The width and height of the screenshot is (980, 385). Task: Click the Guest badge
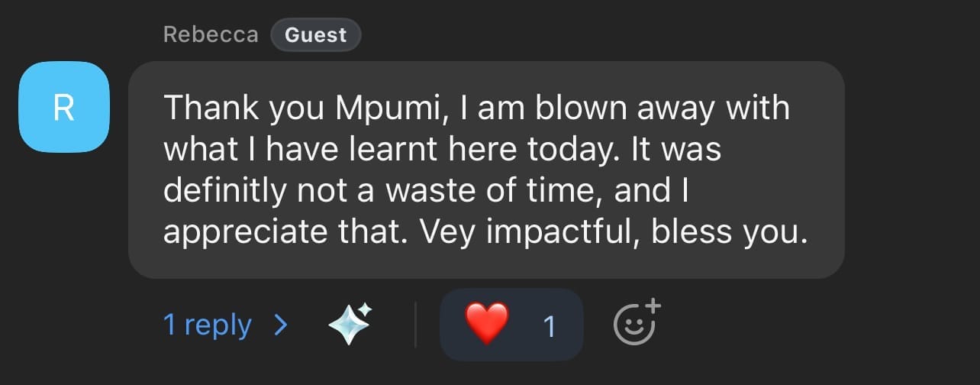coord(315,35)
